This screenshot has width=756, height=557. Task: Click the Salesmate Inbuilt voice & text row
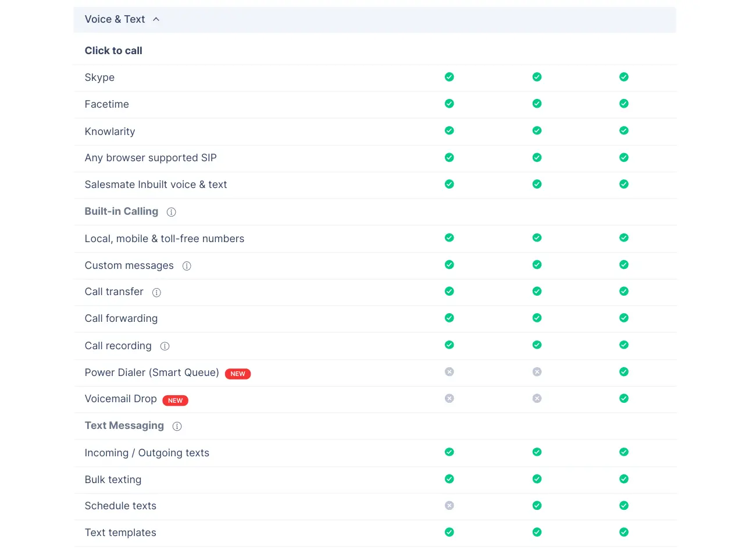tap(156, 185)
